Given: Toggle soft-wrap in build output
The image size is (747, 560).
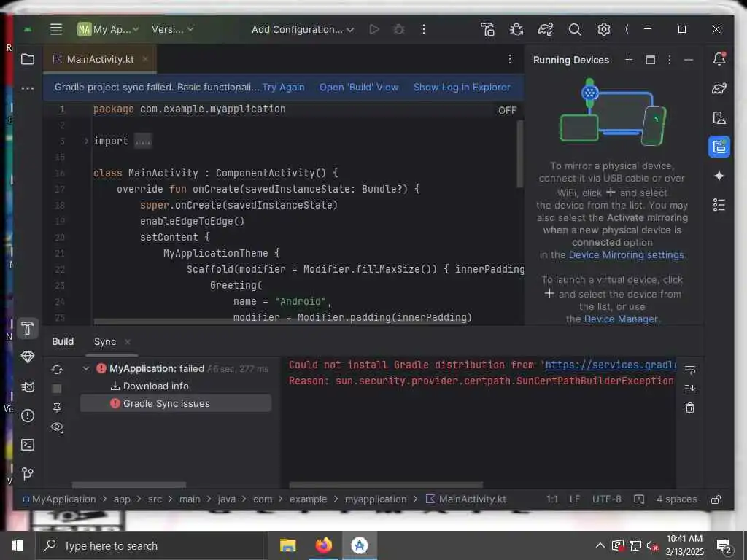Looking at the screenshot, I should [690, 370].
